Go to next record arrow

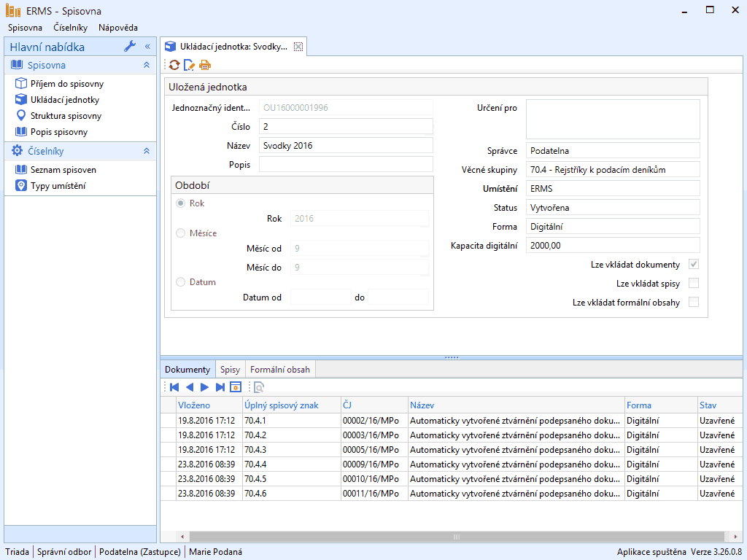[204, 387]
